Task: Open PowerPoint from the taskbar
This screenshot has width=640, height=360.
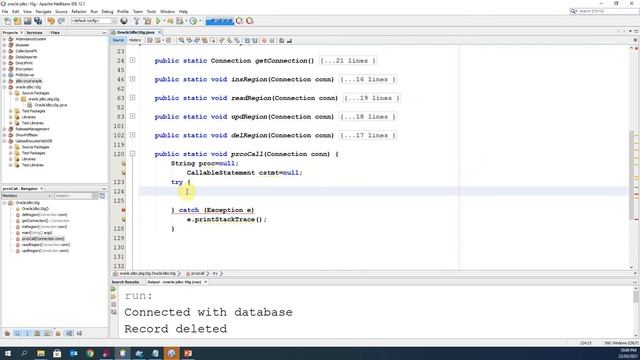Action: tap(188, 353)
